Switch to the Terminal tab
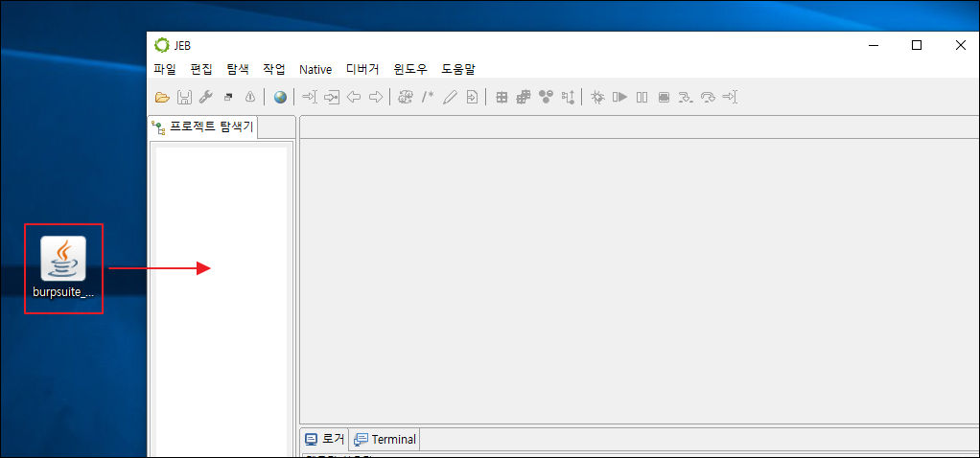Image resolution: width=980 pixels, height=458 pixels. [x=385, y=439]
